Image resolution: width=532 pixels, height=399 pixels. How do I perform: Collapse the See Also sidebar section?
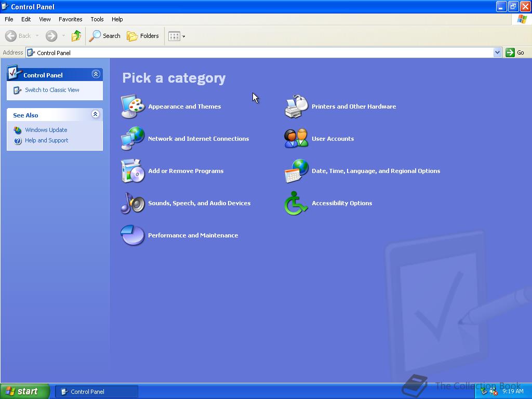[96, 114]
